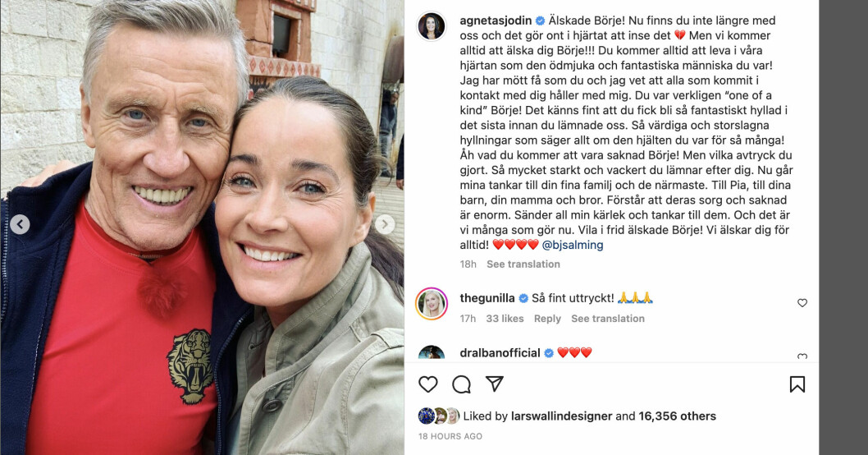The image size is (868, 455).
Task: Click thegunilla username
Action: pos(487,298)
